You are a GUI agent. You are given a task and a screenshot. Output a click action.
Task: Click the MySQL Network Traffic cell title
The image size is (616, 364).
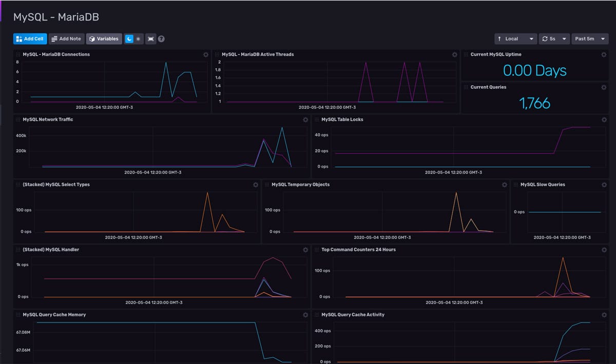click(48, 120)
